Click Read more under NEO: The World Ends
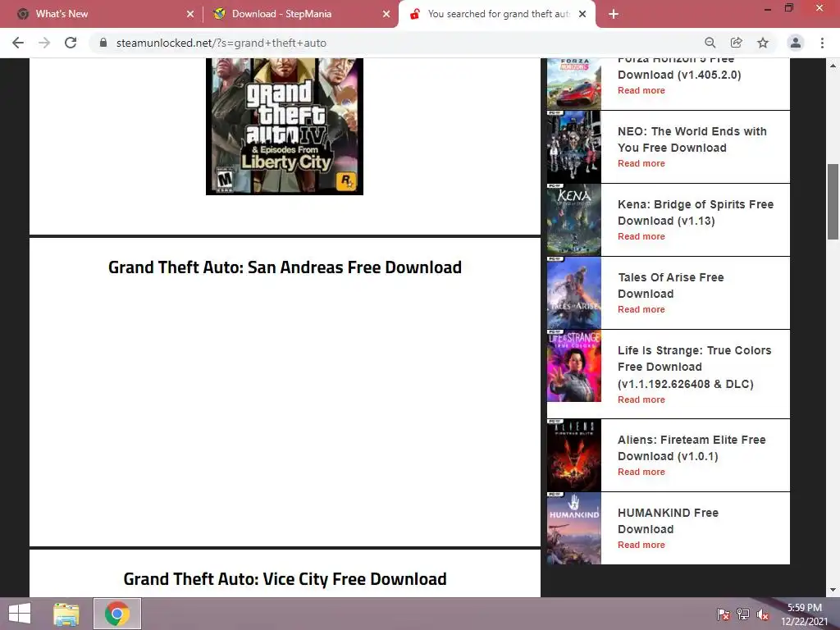 click(x=641, y=163)
